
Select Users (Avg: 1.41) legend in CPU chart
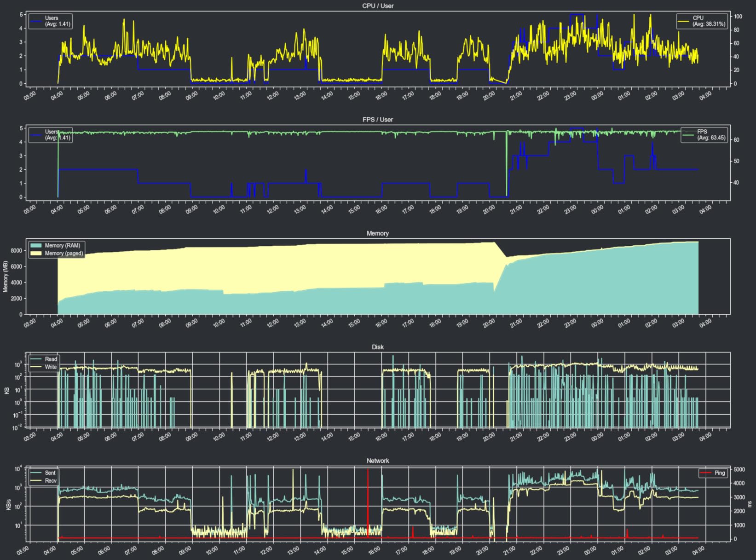click(x=50, y=21)
